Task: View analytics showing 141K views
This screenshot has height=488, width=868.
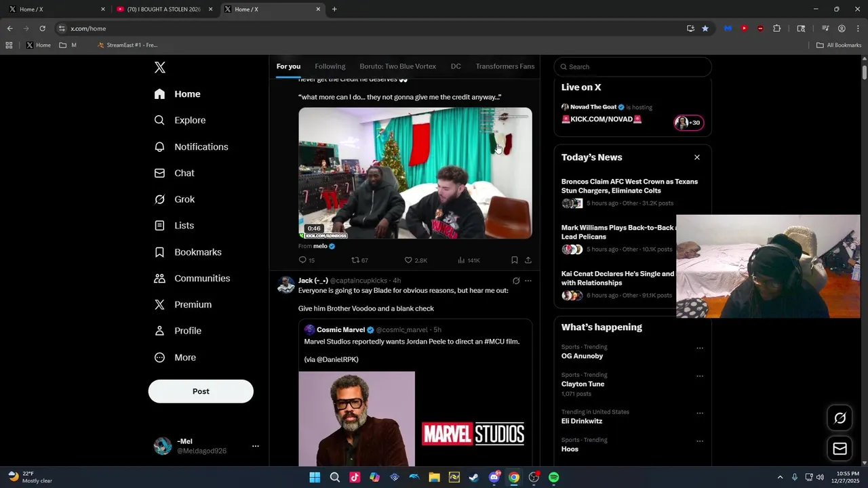Action: coord(469,260)
